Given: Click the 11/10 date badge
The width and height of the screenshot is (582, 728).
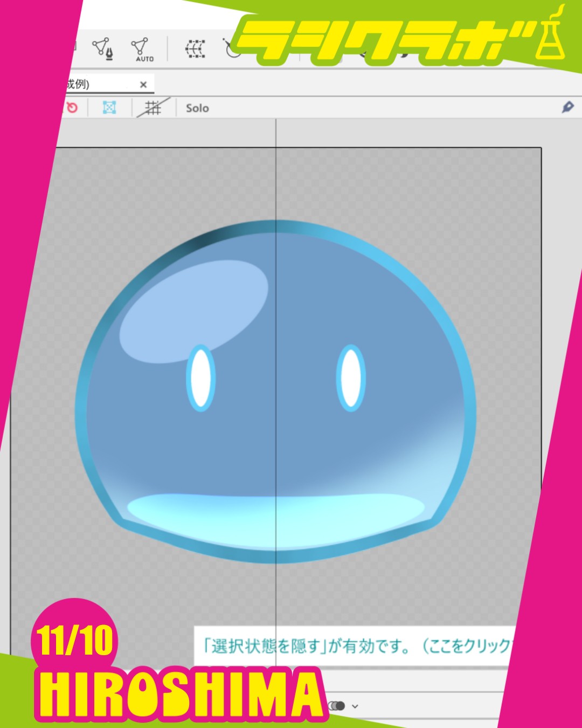Looking at the screenshot, I should [74, 641].
